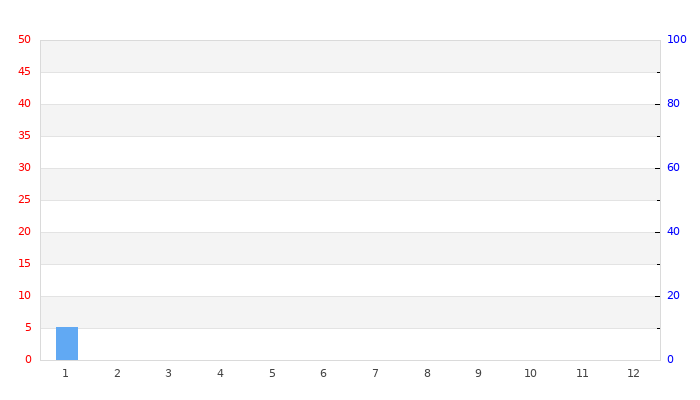Click x-axis label 2
Viewport: 700px width, 400px height.
117,374
